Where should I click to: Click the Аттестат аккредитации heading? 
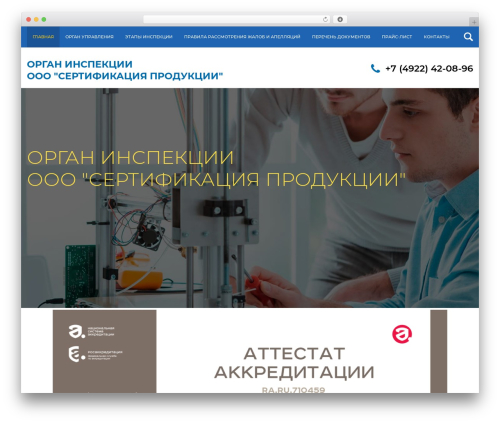pos(294,363)
